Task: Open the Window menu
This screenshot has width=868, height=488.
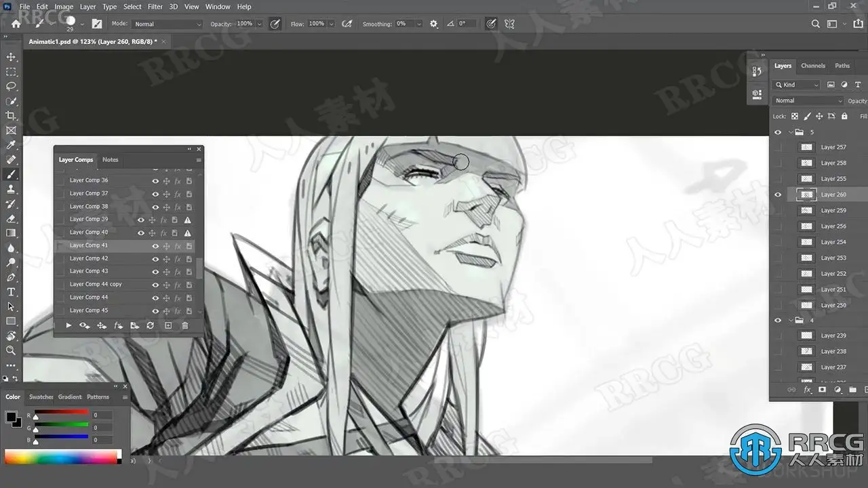Action: point(218,7)
